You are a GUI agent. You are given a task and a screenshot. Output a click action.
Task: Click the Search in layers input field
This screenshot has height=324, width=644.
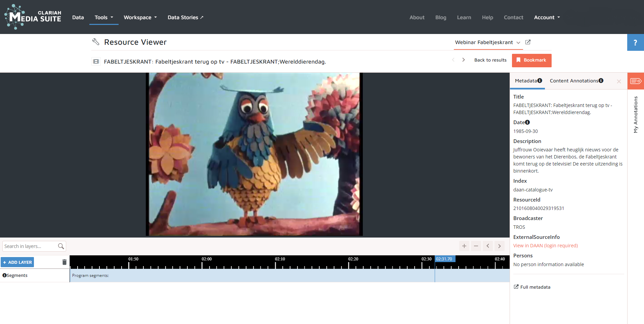[30, 246]
